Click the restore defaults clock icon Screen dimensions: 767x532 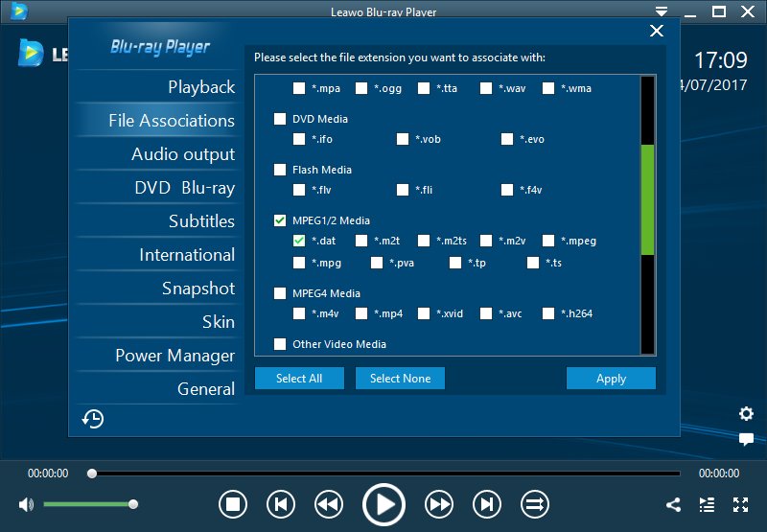(93, 419)
